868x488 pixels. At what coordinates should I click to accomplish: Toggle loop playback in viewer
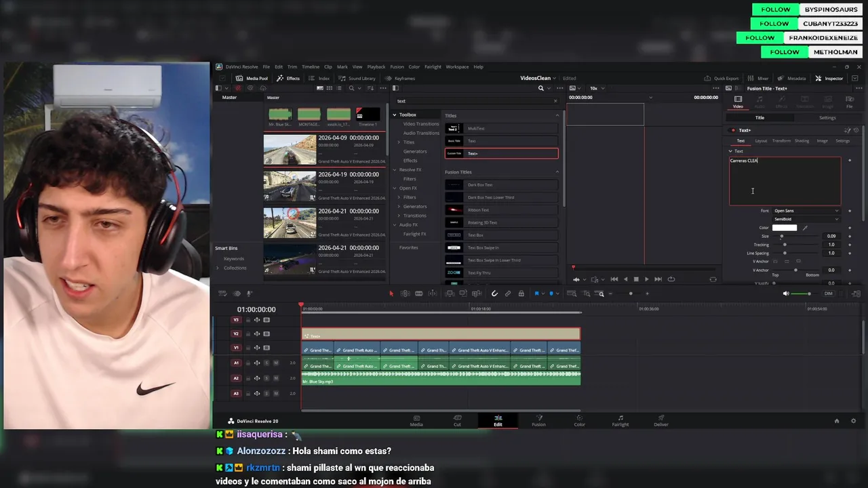[x=671, y=279]
